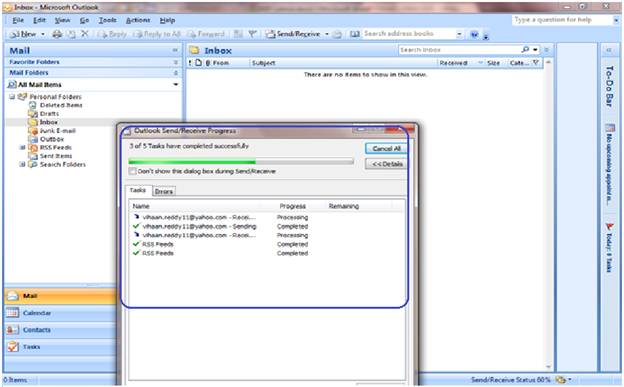Open the Send/Receive dropdown arrow
Screen dimensions: 624x387
pos(327,34)
